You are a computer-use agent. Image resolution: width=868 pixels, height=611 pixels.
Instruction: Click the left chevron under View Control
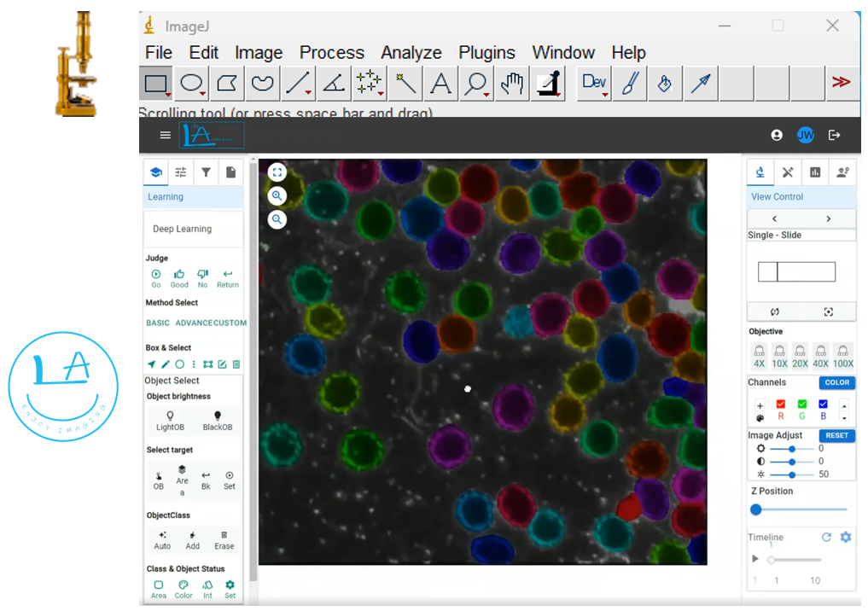[774, 218]
